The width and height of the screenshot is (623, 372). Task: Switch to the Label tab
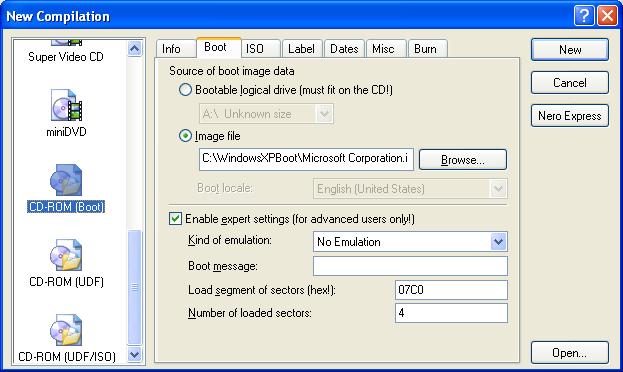point(301,49)
